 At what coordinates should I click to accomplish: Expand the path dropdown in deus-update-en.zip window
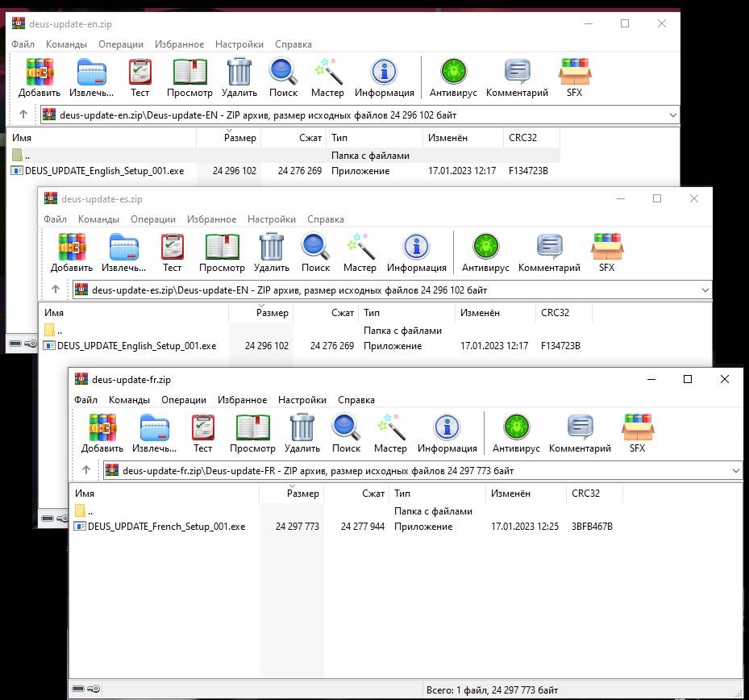[x=672, y=115]
